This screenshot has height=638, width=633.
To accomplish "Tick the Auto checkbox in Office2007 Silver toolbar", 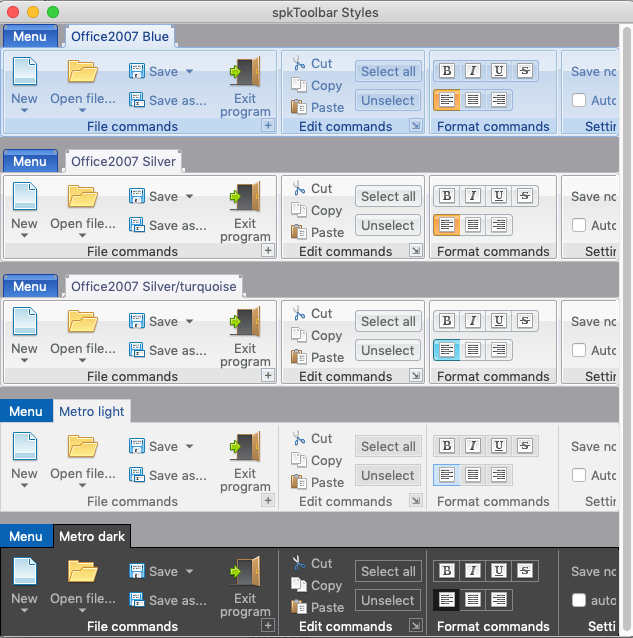I will 578,225.
